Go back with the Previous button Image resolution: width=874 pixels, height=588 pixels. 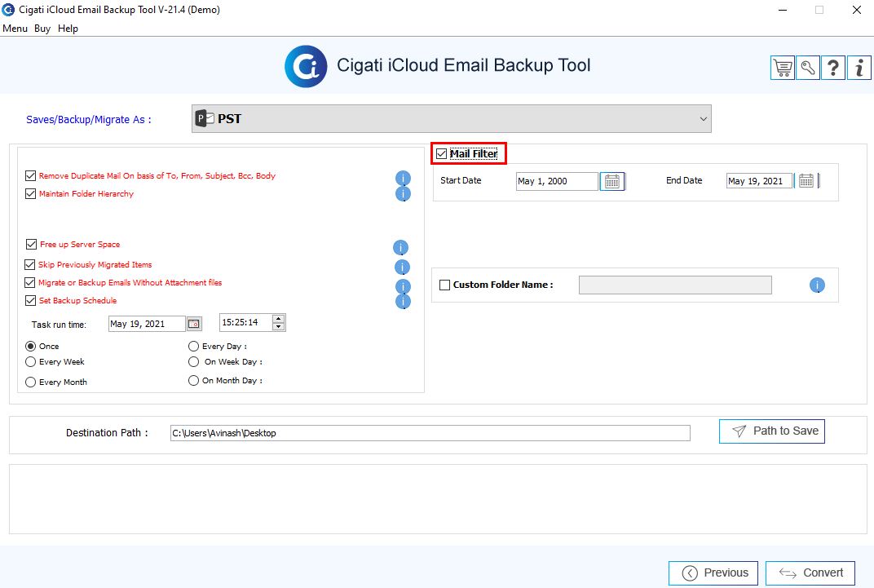click(713, 573)
